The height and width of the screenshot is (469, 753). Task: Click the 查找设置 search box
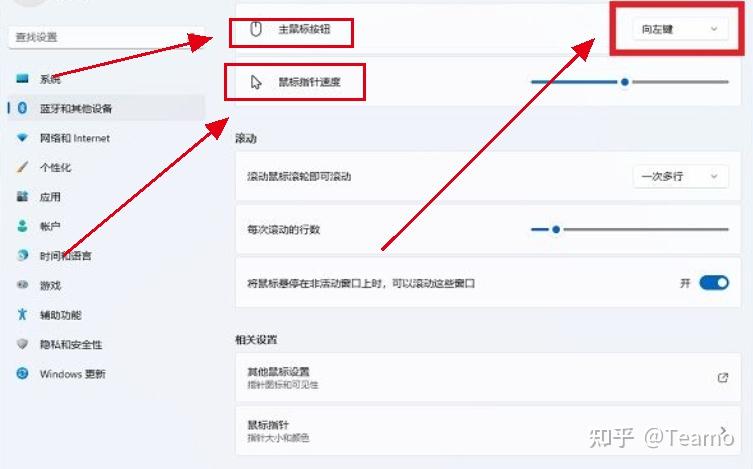pos(107,37)
